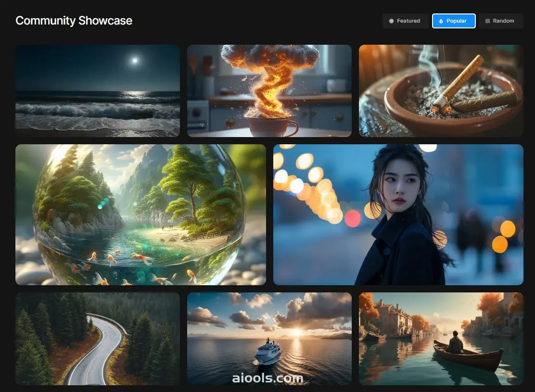535x392 pixels.
Task: Open the woman in black coat portrait
Action: (398, 215)
